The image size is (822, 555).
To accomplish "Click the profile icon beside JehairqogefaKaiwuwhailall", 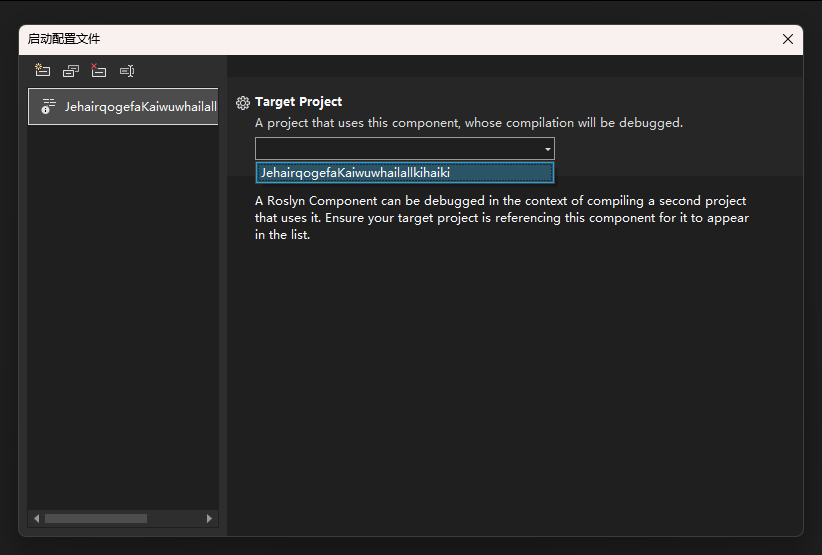I will tap(47, 106).
